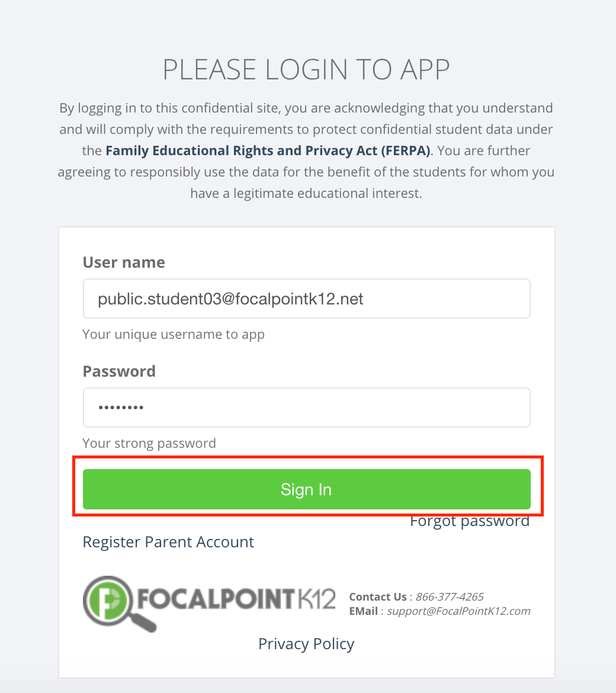This screenshot has height=693, width=616.
Task: Click the K12 part of the logo
Action: 316,599
